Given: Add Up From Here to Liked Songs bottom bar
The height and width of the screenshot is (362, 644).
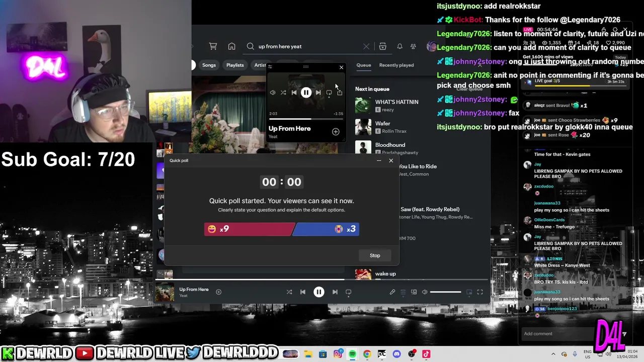Looking at the screenshot, I should pyautogui.click(x=218, y=292).
